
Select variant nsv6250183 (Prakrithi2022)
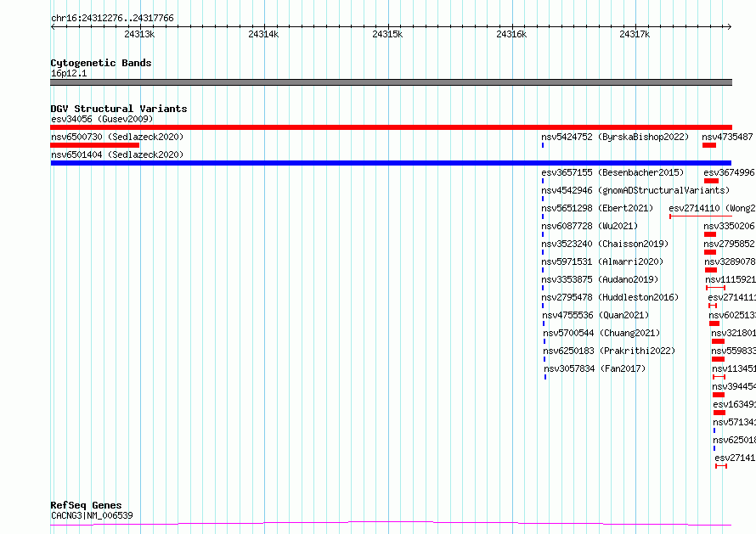tap(609, 351)
